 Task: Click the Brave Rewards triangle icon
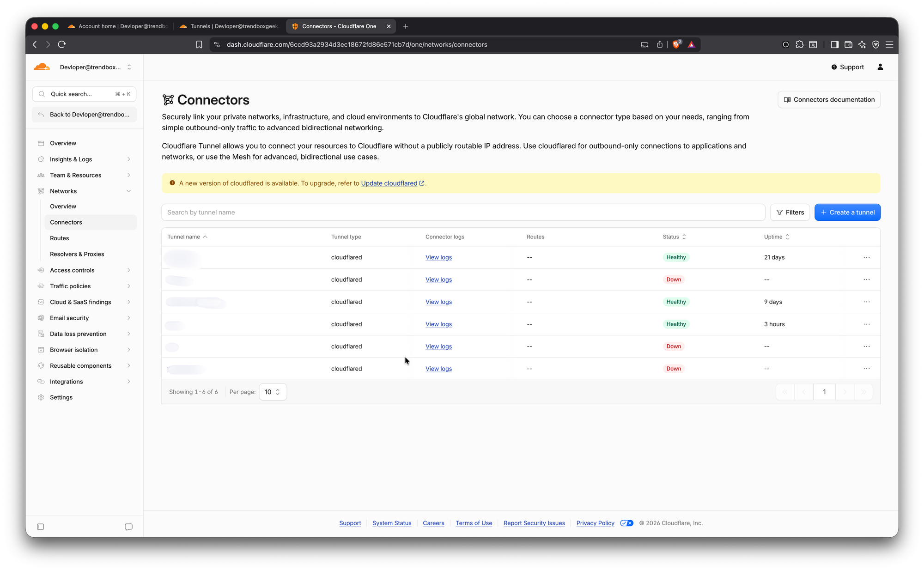[692, 44]
